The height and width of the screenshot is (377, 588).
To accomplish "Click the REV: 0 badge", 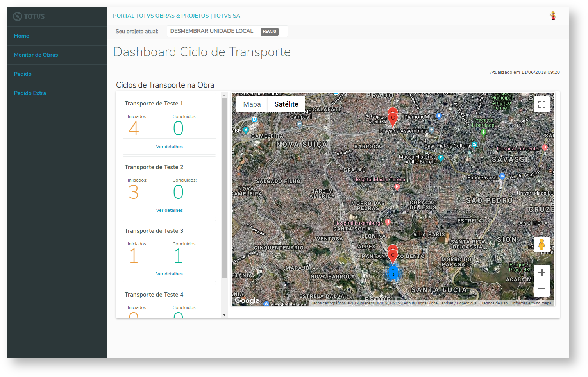I will 270,31.
